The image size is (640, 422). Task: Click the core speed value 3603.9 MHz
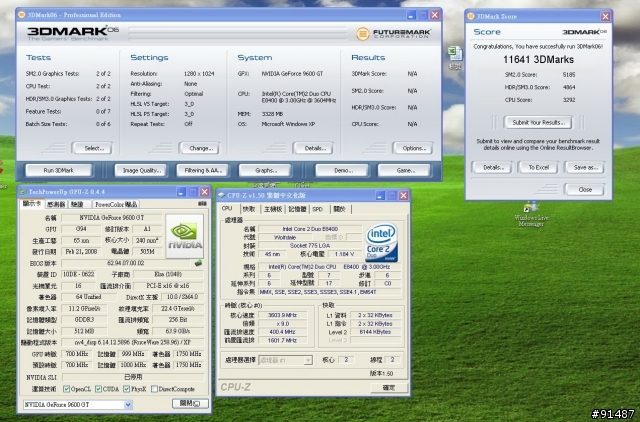click(x=282, y=315)
